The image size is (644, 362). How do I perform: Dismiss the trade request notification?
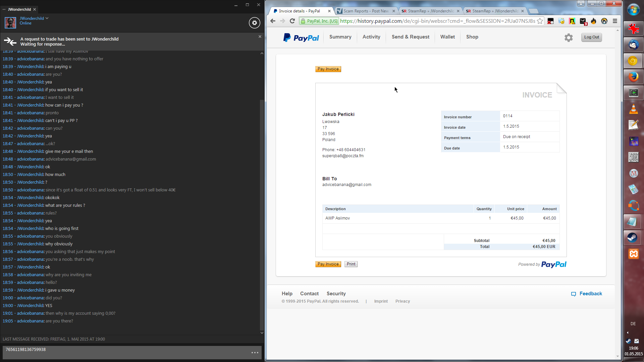pyautogui.click(x=260, y=37)
